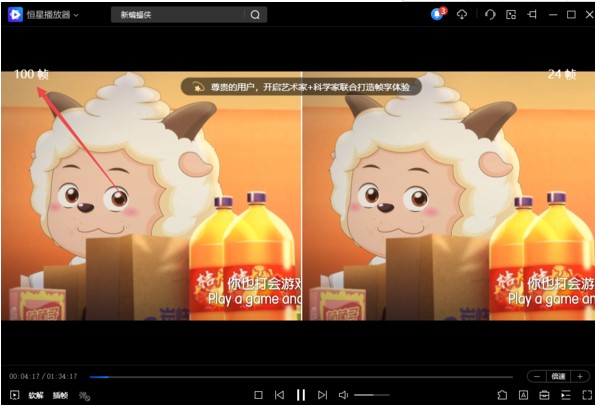Show the playlist panel icon

coord(566,395)
